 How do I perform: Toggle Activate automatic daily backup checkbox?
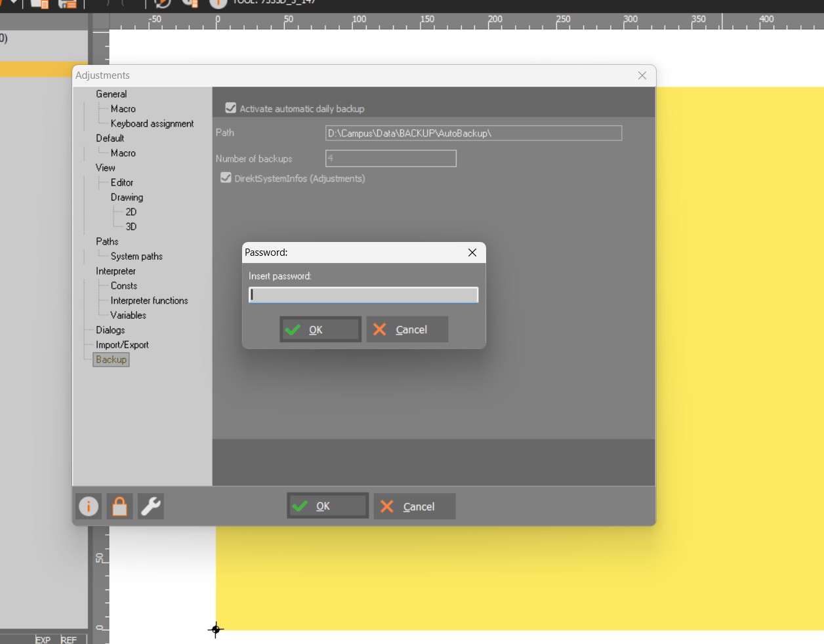coord(231,108)
